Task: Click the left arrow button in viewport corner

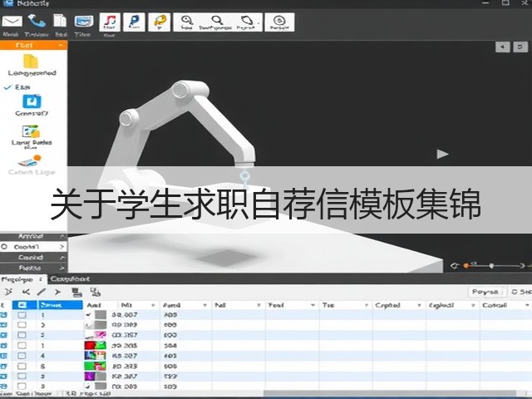Action: (x=502, y=47)
